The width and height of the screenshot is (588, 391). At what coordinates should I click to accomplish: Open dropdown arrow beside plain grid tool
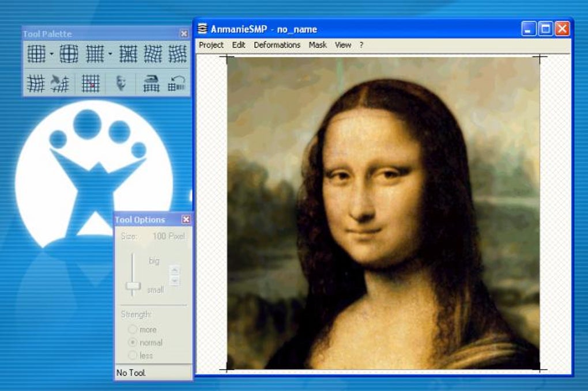pos(52,54)
